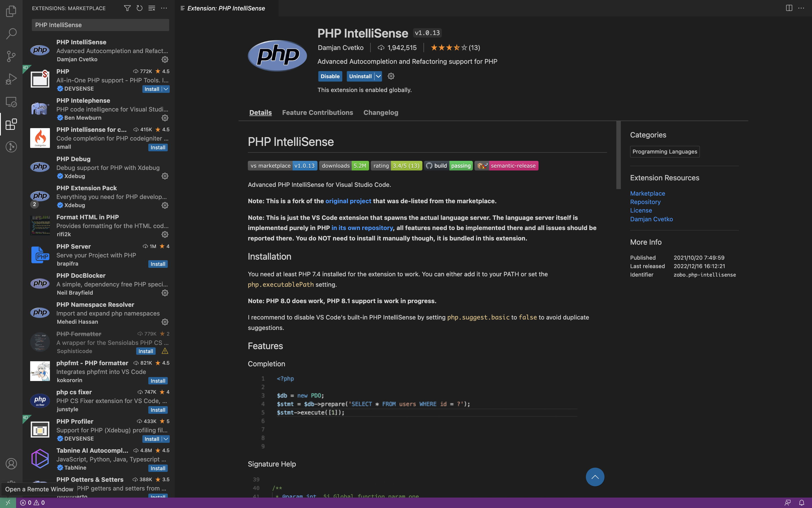812x508 pixels.
Task: Open manage gear for PHP Extension Pack
Action: (x=165, y=205)
